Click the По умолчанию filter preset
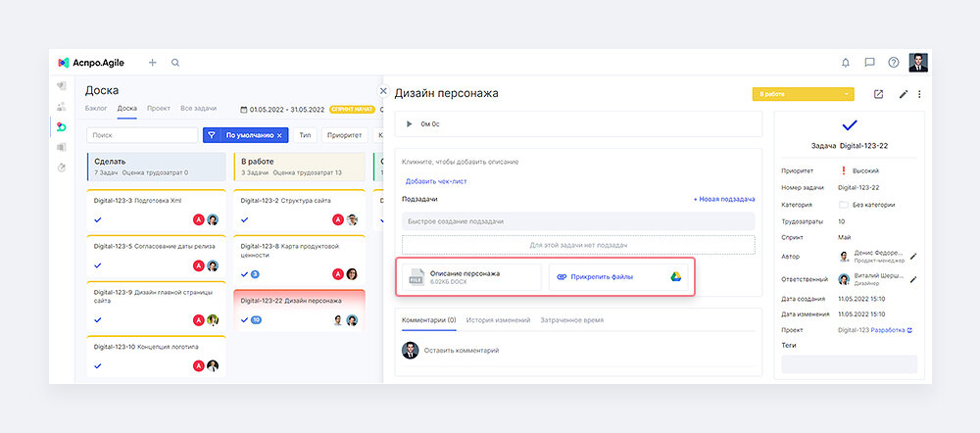Image resolution: width=980 pixels, height=433 pixels. 249,135
